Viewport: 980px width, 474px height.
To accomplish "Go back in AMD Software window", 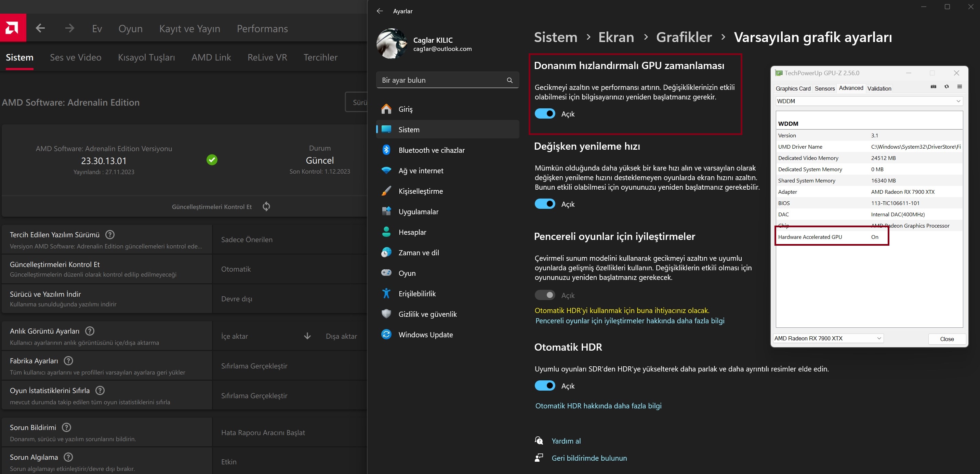I will [x=40, y=28].
